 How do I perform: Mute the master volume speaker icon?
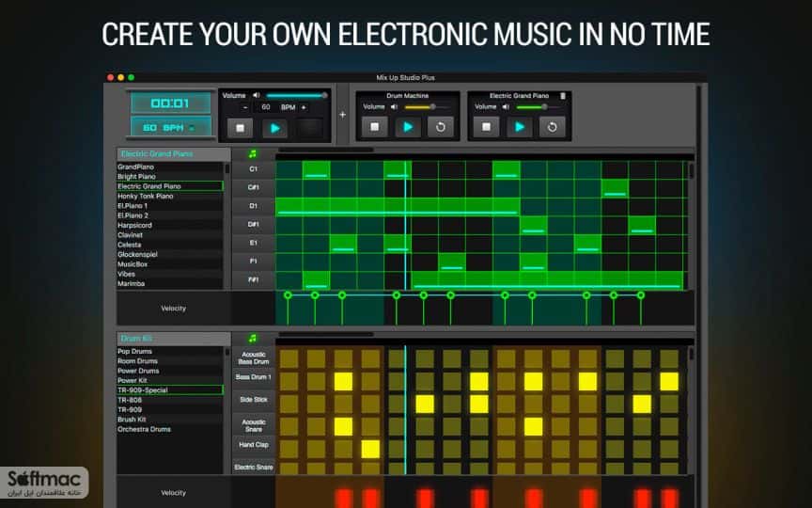click(256, 95)
